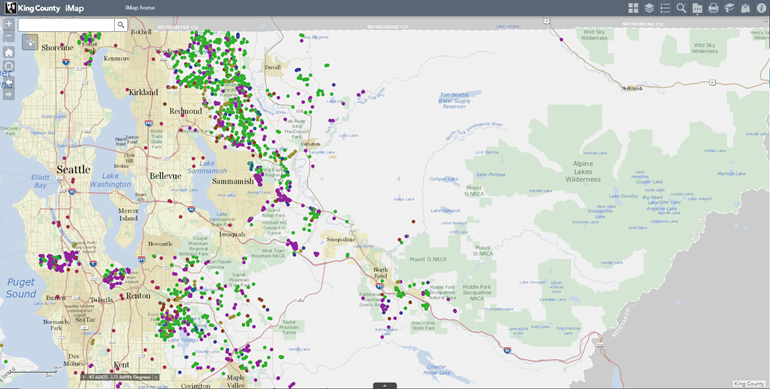This screenshot has height=389, width=770.
Task: Toggle the overview map thumbnail button
Action: [30, 42]
